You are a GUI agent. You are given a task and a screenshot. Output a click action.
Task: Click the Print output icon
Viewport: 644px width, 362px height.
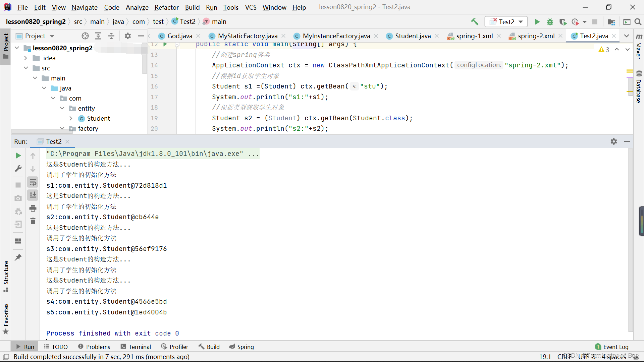pyautogui.click(x=33, y=208)
